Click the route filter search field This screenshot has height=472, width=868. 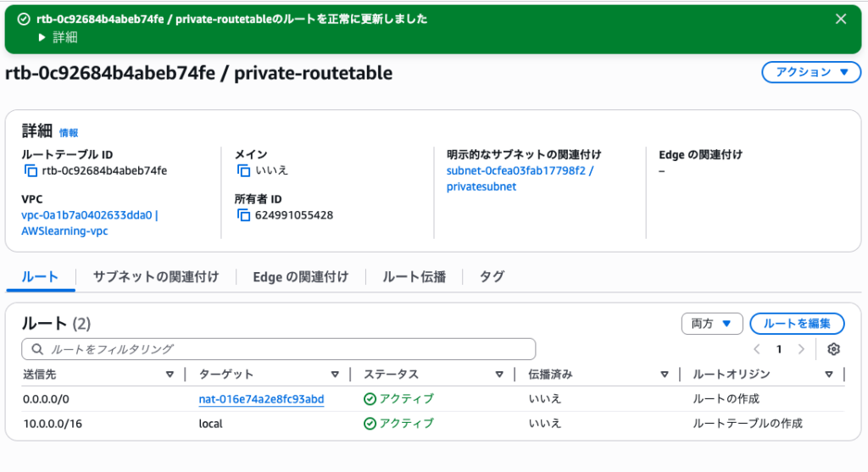(280, 349)
